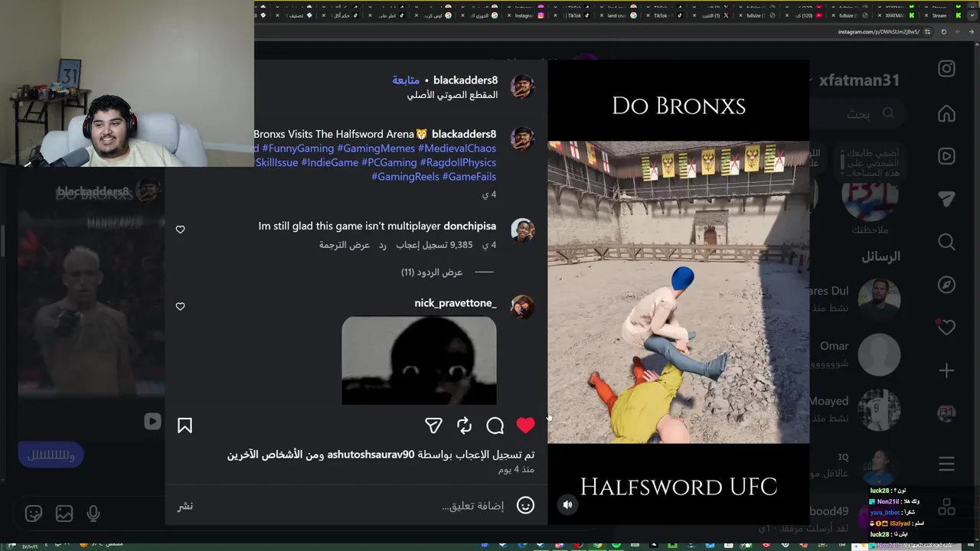
Task: Mute the reel with the speaker button
Action: (x=567, y=504)
